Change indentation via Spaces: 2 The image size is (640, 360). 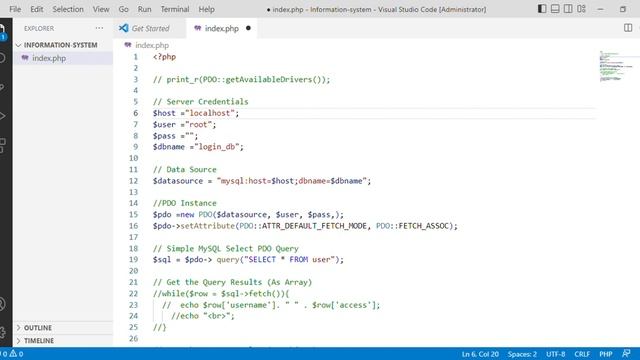(522, 354)
